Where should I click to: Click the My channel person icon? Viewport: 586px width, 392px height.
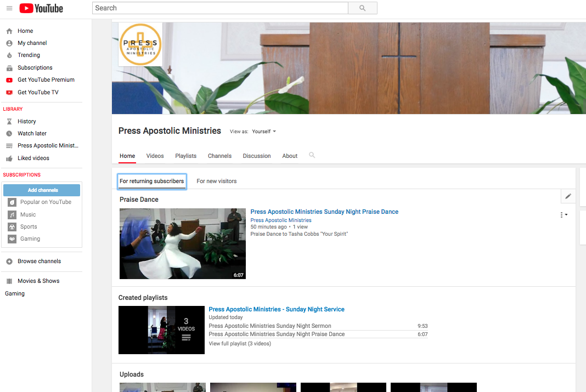coord(9,43)
